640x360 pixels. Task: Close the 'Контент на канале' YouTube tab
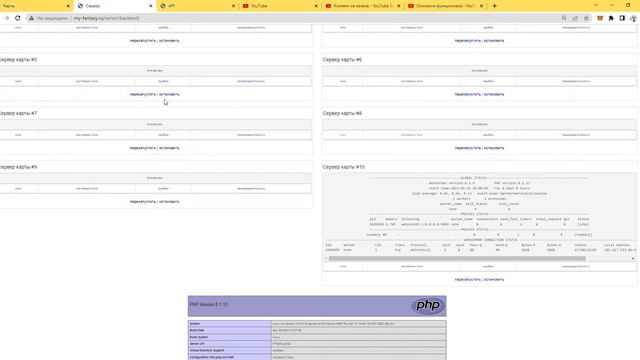(x=399, y=6)
